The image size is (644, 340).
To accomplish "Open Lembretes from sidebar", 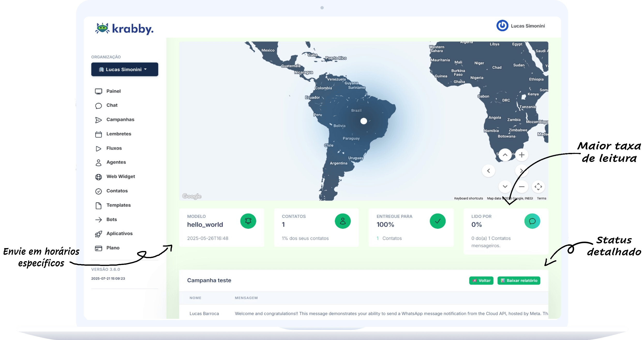I will click(x=119, y=134).
